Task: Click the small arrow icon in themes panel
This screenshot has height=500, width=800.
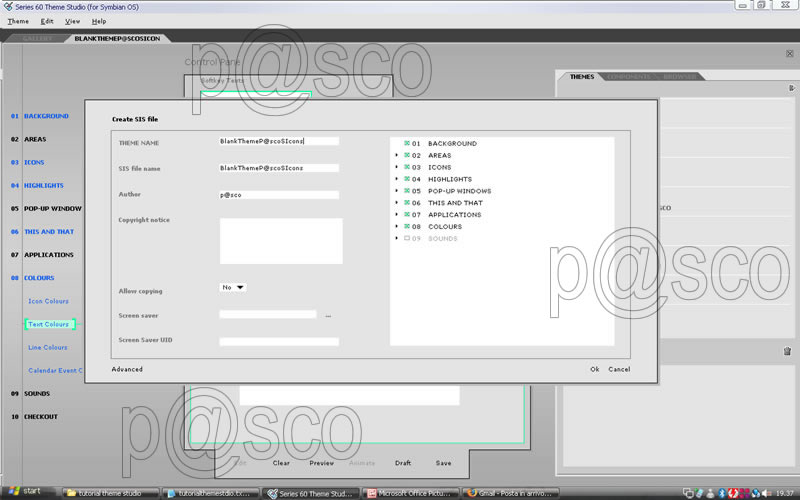Action: 791,88
